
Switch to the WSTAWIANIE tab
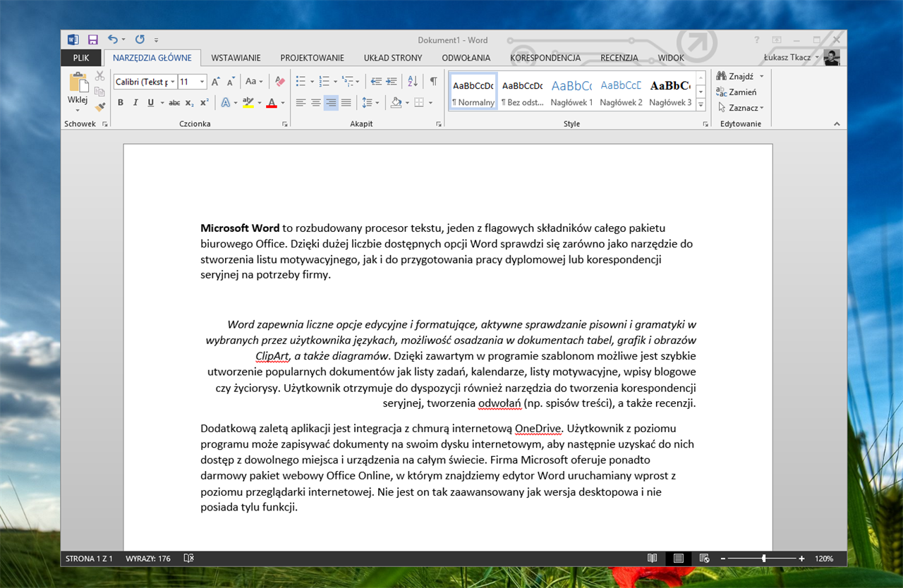236,58
